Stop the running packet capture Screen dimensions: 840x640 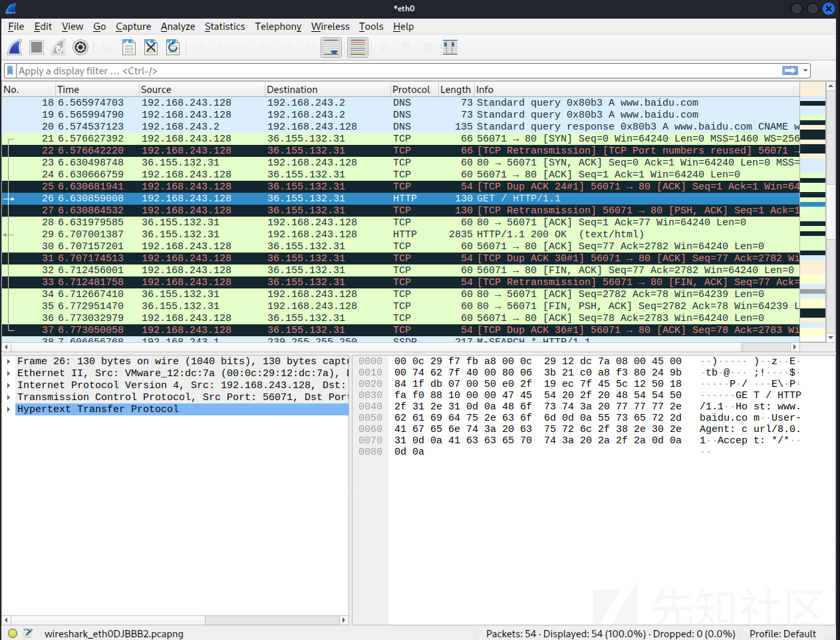coord(37,47)
